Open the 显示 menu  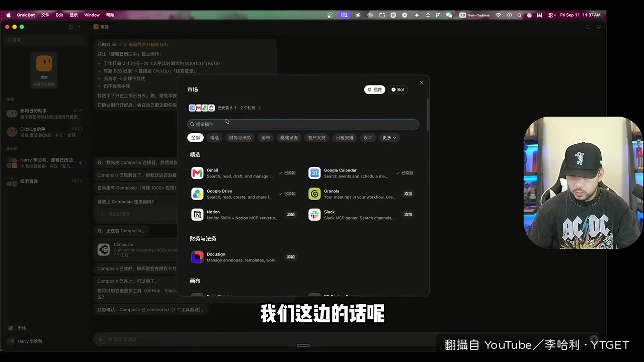(x=73, y=15)
